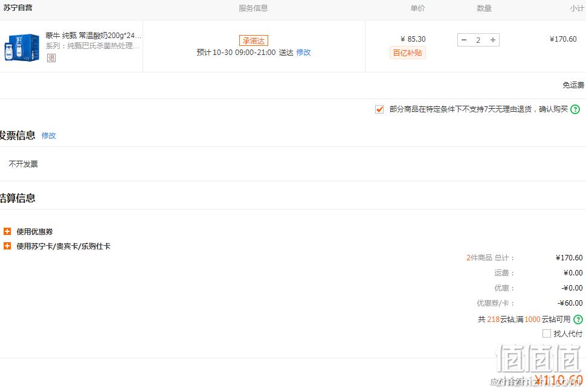Click the 退 return-policy icon
This screenshot has height=392, width=586.
coord(51,58)
